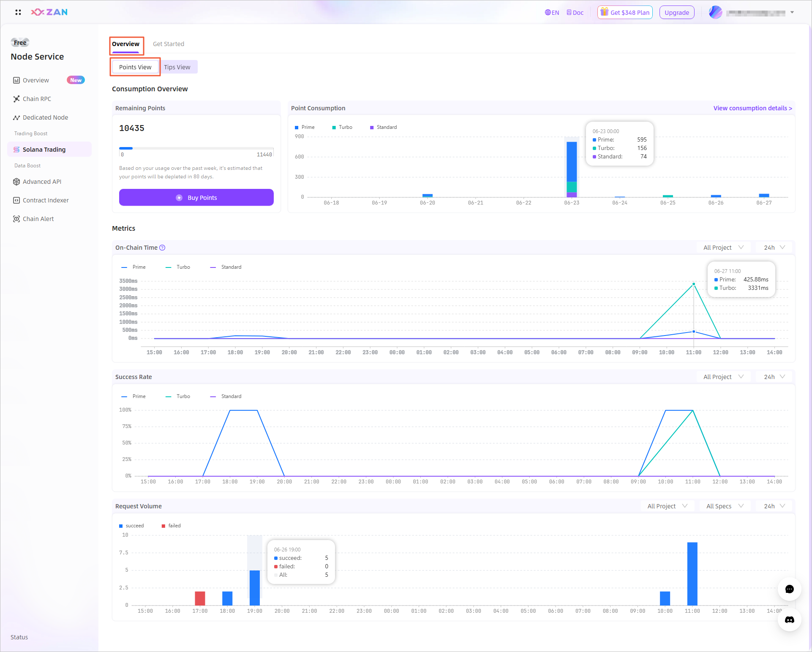Image resolution: width=812 pixels, height=652 pixels.
Task: Click the user avatar icon
Action: [x=715, y=12]
